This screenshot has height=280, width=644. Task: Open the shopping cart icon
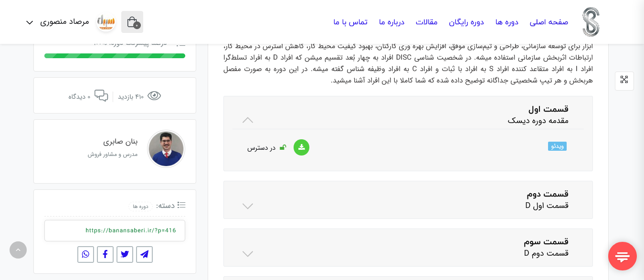coord(132,21)
